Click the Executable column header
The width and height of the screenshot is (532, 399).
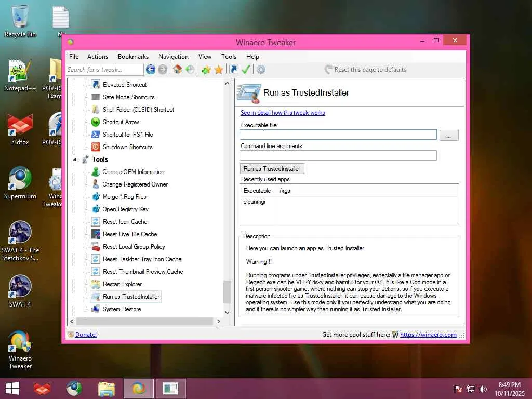(x=257, y=191)
